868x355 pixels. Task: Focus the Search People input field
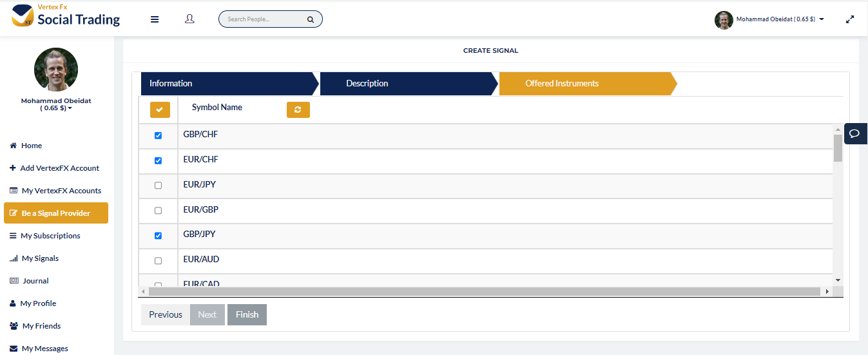[264, 19]
